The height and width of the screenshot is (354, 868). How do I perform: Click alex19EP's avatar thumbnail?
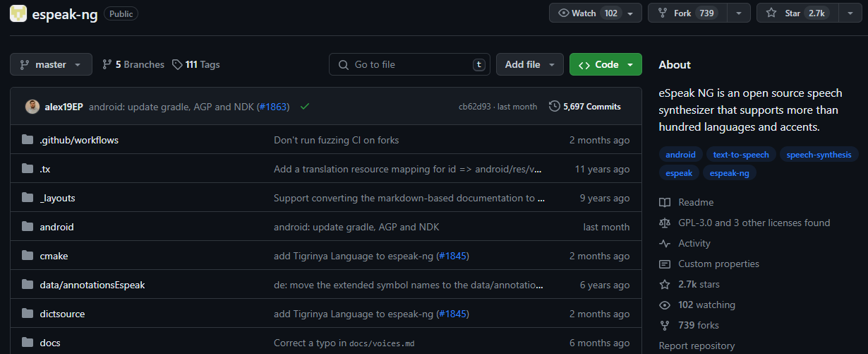[32, 107]
